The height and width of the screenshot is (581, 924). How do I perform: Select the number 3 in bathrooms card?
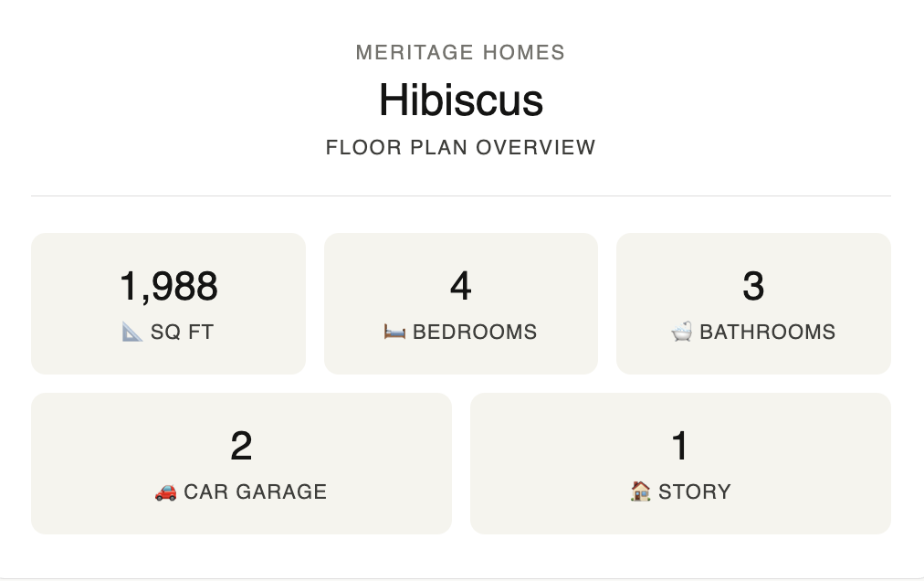coord(753,287)
